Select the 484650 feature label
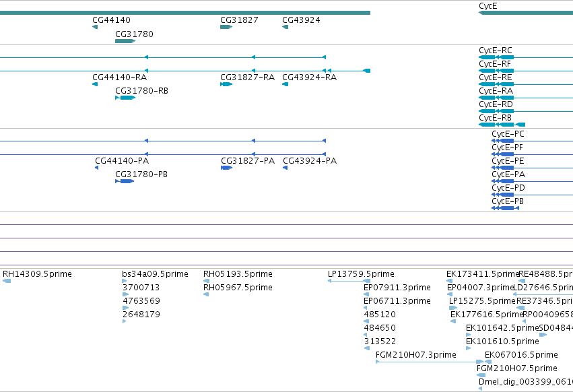573x392 pixels. (x=380, y=328)
